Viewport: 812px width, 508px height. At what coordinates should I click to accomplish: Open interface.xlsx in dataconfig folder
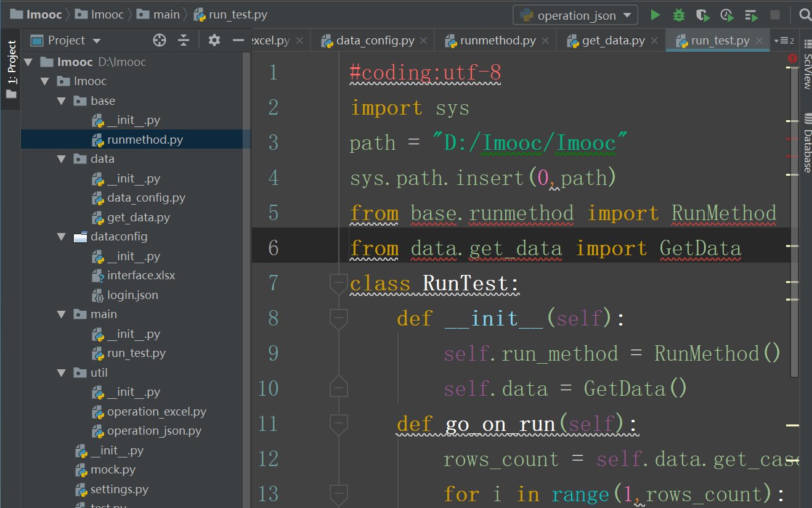141,276
